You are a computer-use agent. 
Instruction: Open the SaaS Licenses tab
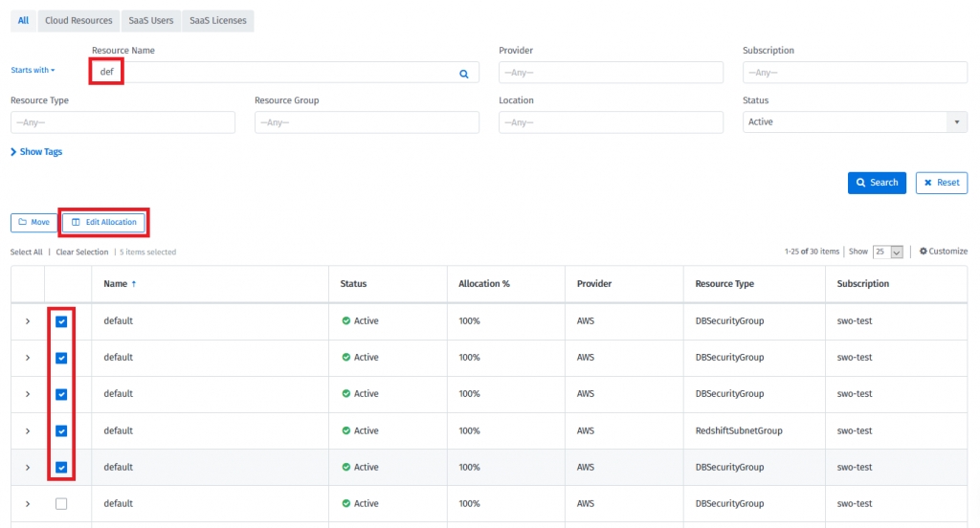pyautogui.click(x=217, y=20)
